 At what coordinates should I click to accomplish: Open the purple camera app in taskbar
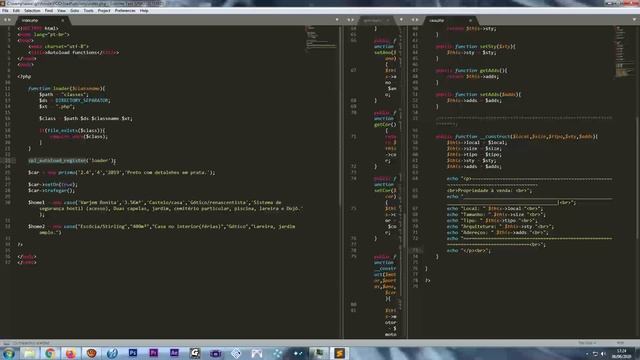pos(216,353)
